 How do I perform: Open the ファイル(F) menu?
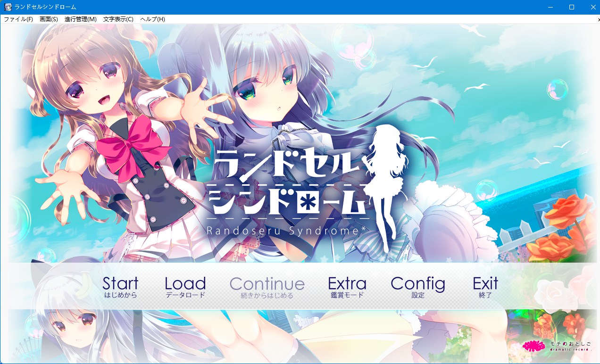point(18,19)
